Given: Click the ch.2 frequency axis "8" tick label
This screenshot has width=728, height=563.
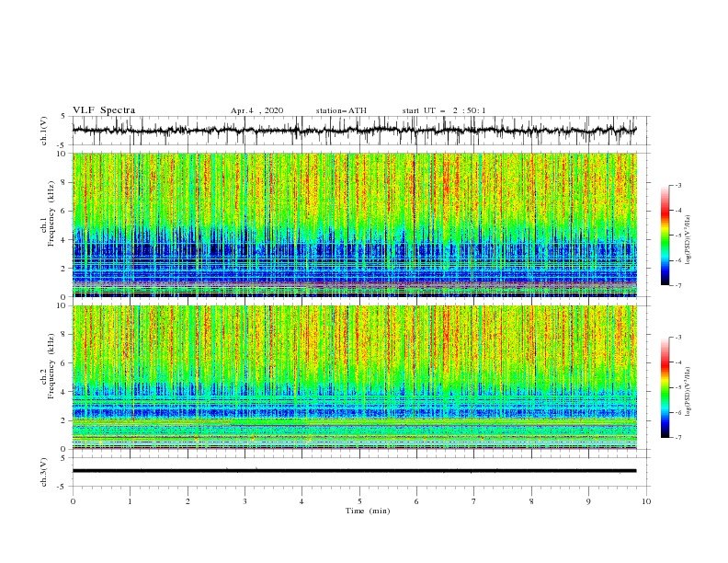Looking at the screenshot, I should click(x=63, y=335).
